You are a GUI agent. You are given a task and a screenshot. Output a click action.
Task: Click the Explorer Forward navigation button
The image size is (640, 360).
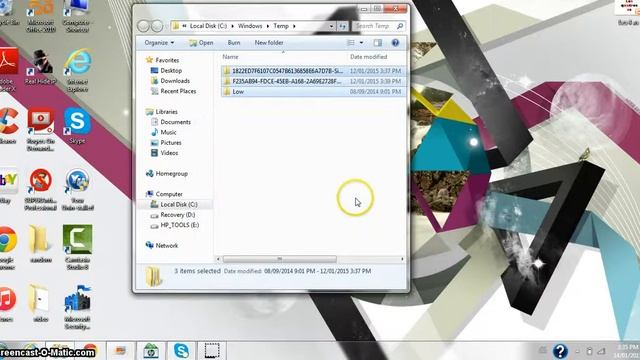coord(157,26)
